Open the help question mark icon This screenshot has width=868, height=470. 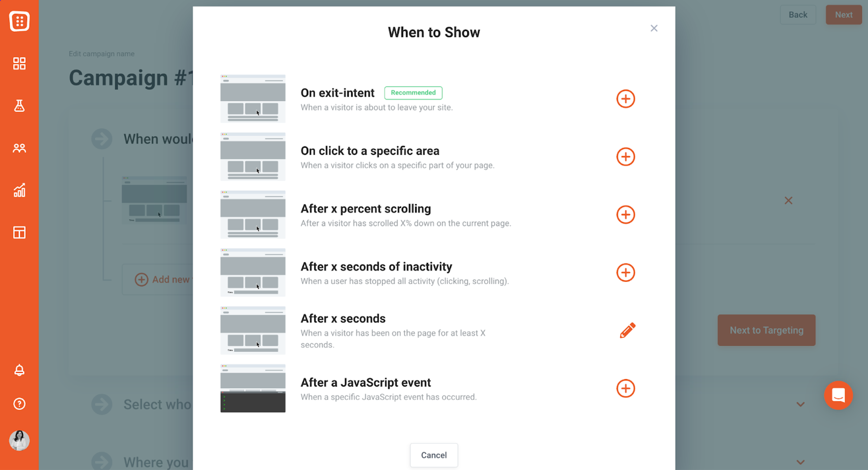tap(19, 404)
